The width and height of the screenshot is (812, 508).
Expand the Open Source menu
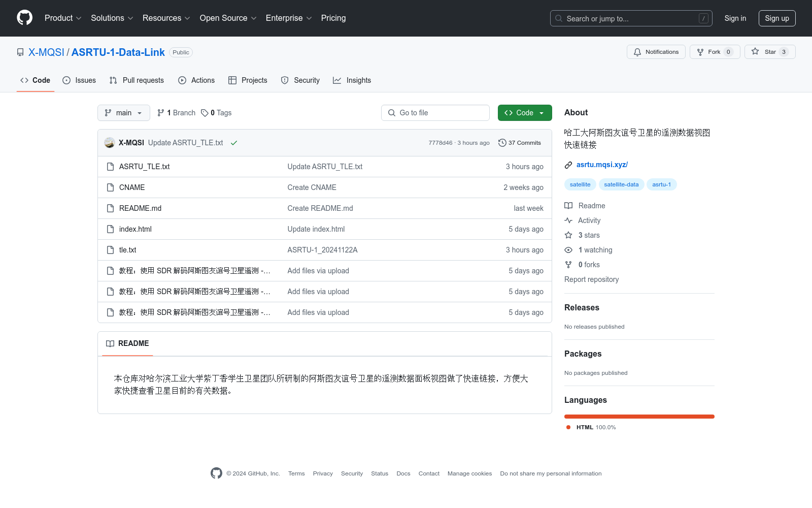(x=228, y=18)
